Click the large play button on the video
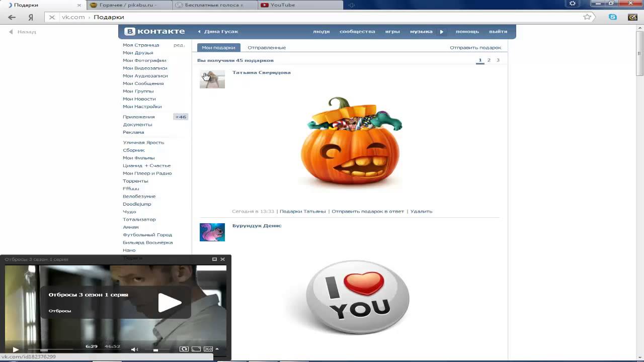Viewport: 644px width, 362px height. (170, 302)
